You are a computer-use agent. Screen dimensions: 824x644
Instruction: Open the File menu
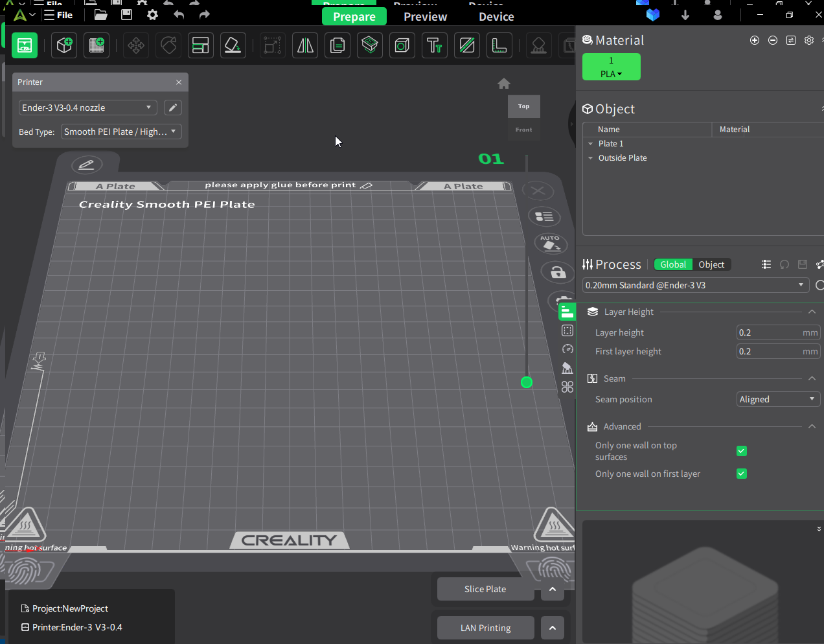(x=58, y=15)
